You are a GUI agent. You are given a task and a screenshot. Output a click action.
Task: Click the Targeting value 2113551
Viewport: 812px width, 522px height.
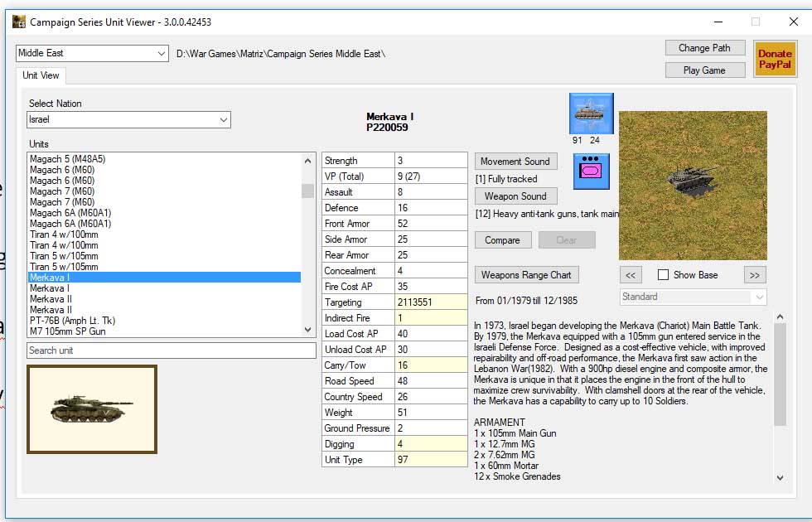(x=431, y=302)
